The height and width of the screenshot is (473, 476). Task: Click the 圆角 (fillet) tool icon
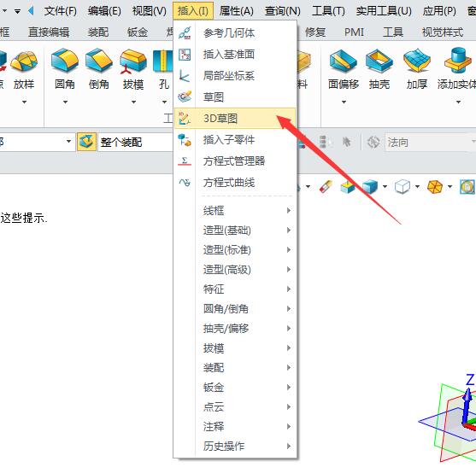[x=65, y=61]
